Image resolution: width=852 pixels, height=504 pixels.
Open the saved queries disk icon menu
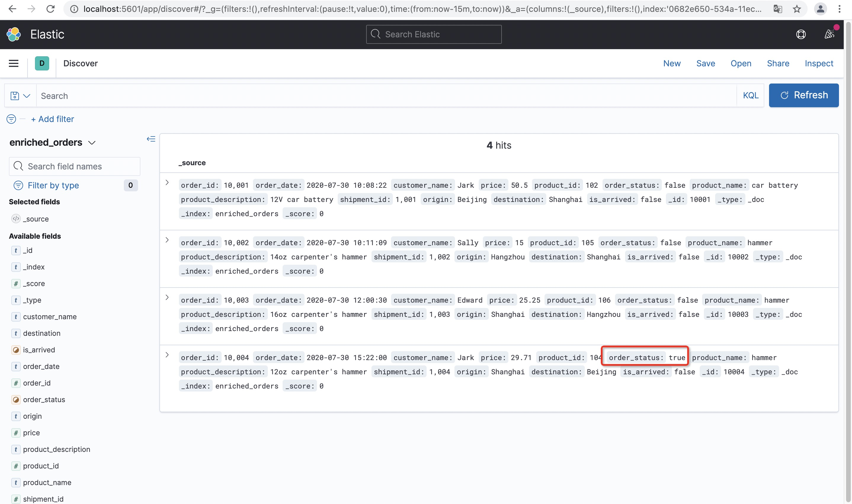(x=20, y=96)
